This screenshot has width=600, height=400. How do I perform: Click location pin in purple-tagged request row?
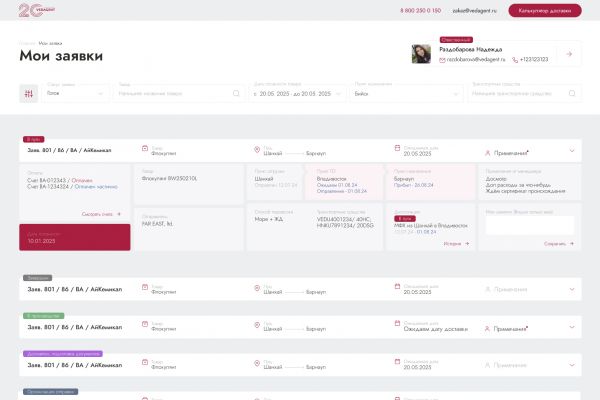coord(257,363)
